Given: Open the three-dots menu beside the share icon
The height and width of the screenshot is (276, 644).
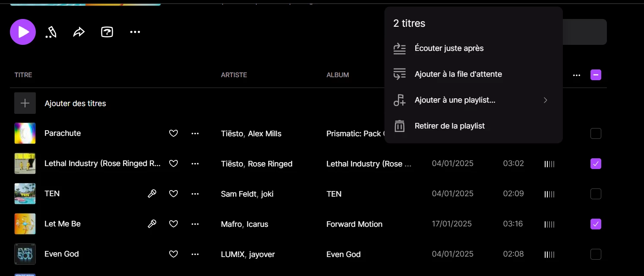Looking at the screenshot, I should coord(135,32).
